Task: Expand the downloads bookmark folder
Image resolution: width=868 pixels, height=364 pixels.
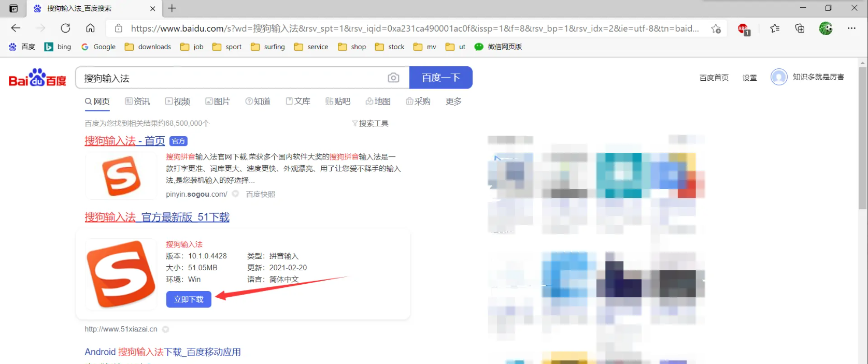Action: pyautogui.click(x=148, y=47)
